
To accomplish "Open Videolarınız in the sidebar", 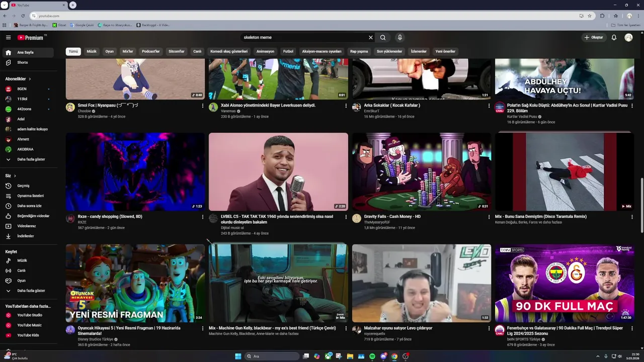I will [x=29, y=226].
